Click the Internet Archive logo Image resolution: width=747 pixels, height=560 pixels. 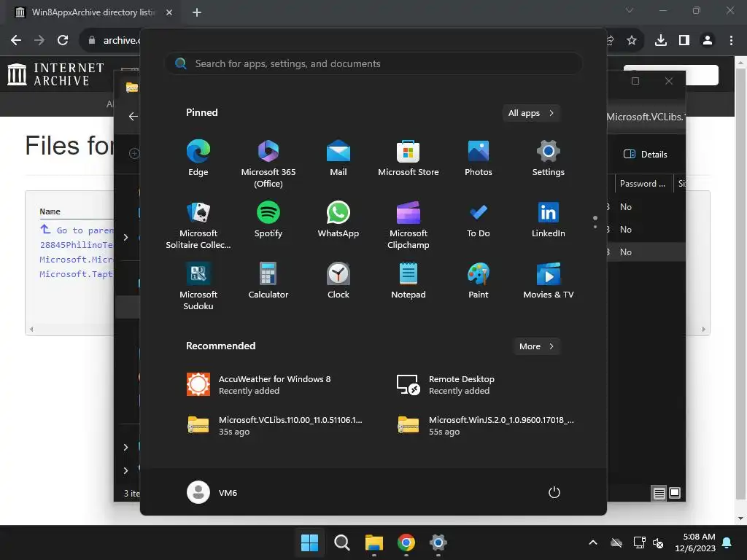click(x=55, y=74)
